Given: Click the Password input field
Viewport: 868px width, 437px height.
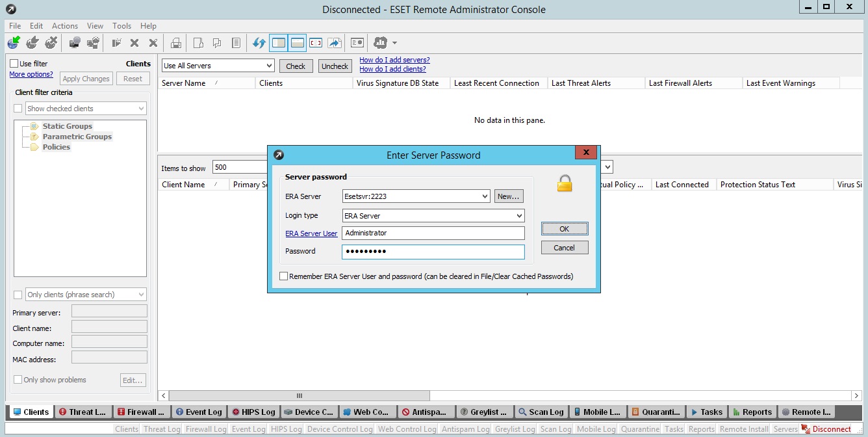Looking at the screenshot, I should pos(433,252).
